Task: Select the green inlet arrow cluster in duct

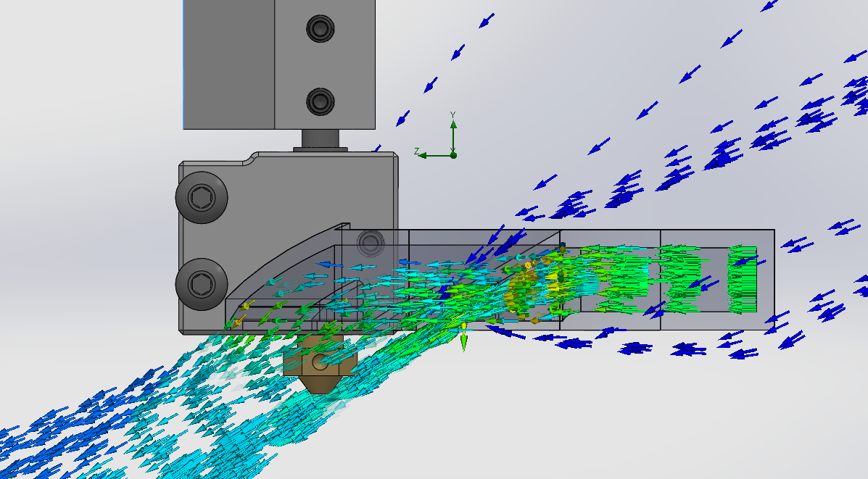Action: (x=743, y=280)
